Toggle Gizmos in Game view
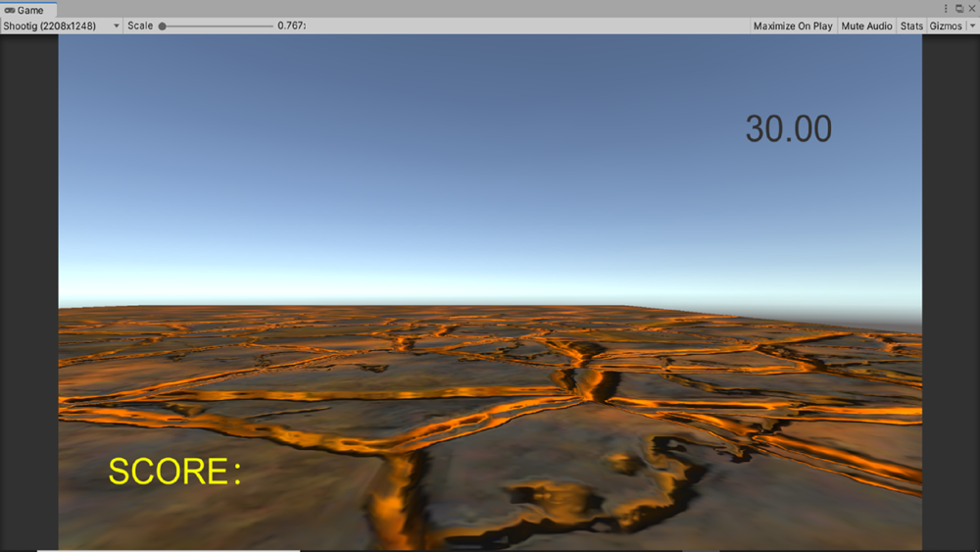This screenshot has width=980, height=552. click(946, 25)
